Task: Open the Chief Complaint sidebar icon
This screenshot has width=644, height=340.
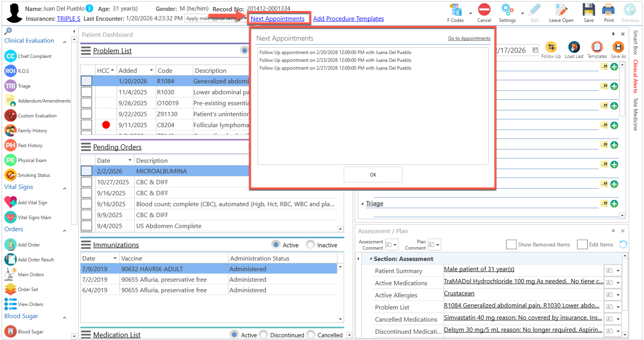Action: [11, 56]
